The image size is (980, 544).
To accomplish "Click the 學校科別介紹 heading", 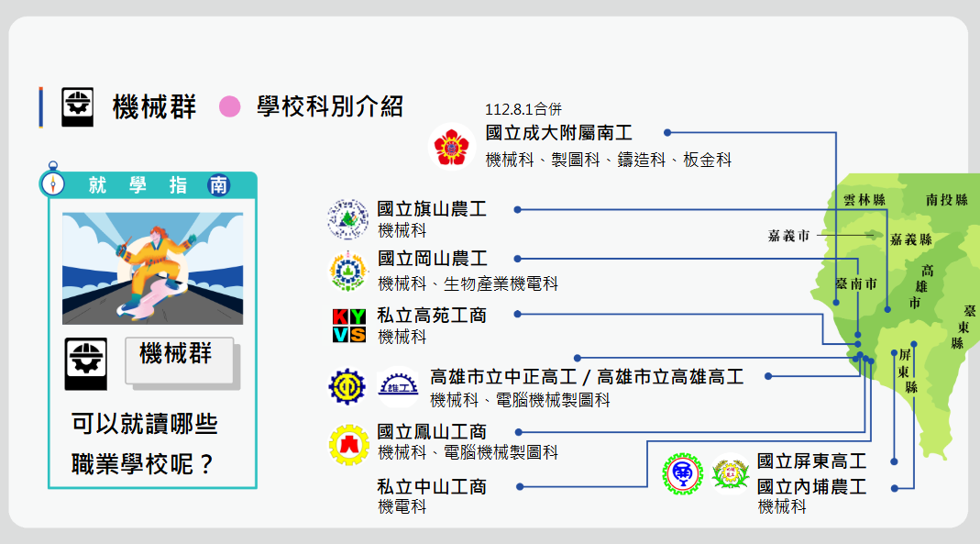I will [x=330, y=107].
